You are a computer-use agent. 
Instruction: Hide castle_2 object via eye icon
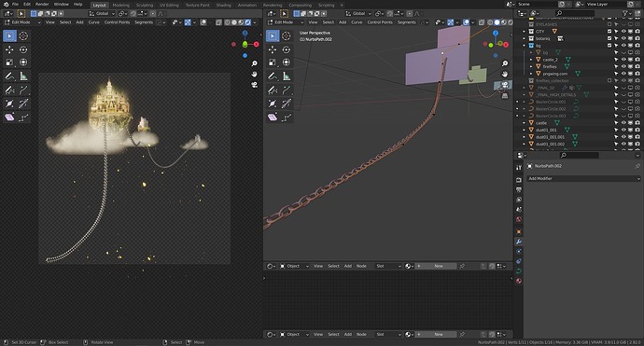[x=623, y=60]
